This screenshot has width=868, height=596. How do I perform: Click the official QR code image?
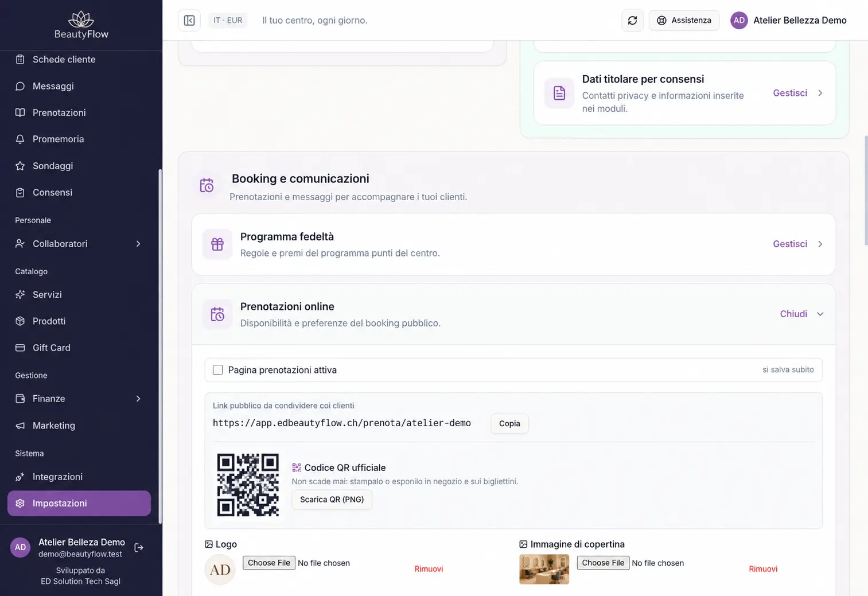pos(248,485)
